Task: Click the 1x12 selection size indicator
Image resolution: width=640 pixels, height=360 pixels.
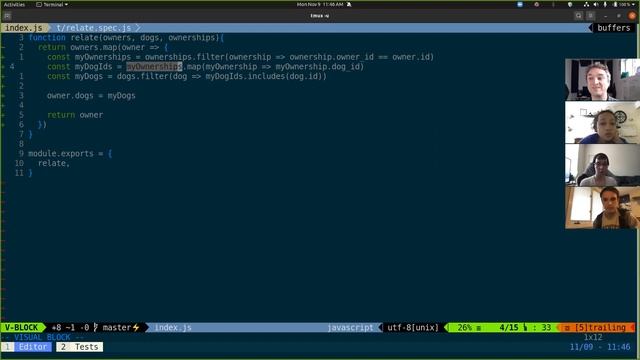Action: click(x=593, y=337)
